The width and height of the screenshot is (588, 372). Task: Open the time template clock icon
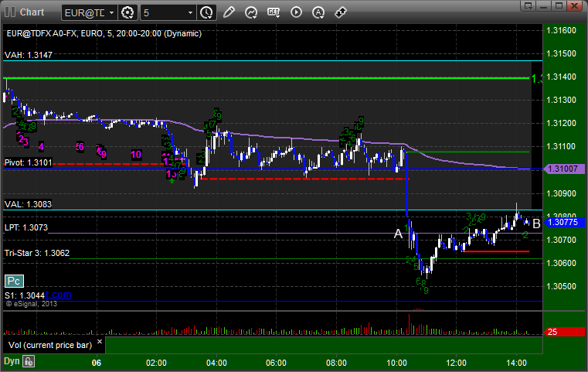tap(206, 13)
